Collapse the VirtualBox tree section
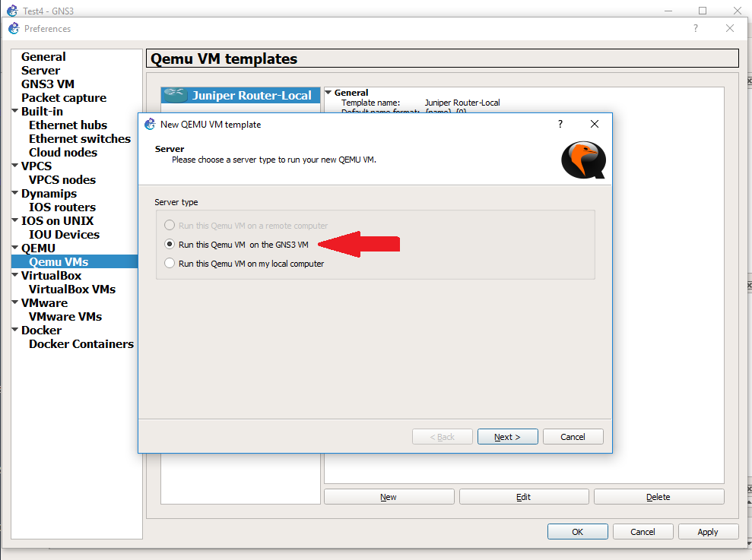 (x=15, y=275)
